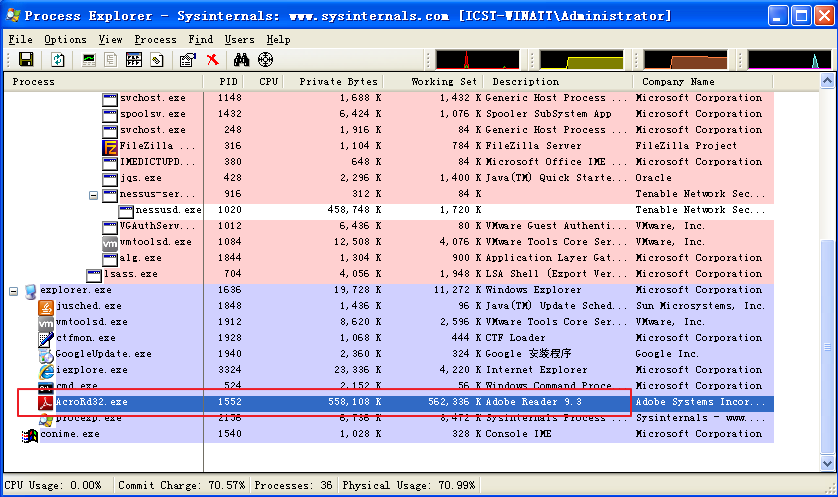Click the CPU usage history graph
838x497 pixels.
pyautogui.click(x=477, y=60)
